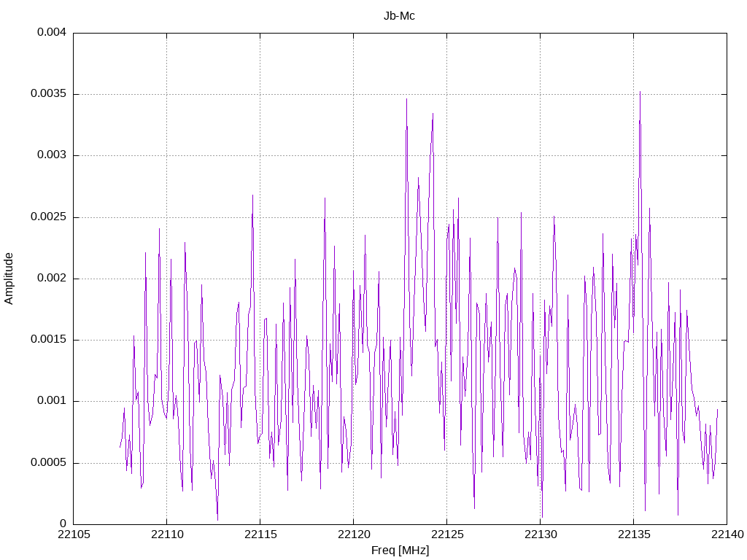
Task: Click y-axis tick value 0.0005
Action: pyautogui.click(x=48, y=463)
